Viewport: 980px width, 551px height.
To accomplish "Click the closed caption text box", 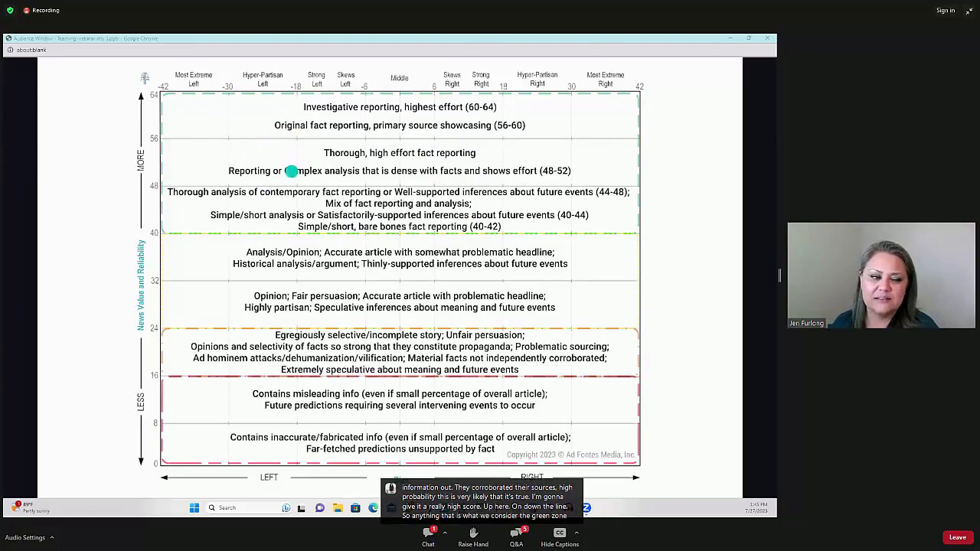I will pyautogui.click(x=482, y=501).
